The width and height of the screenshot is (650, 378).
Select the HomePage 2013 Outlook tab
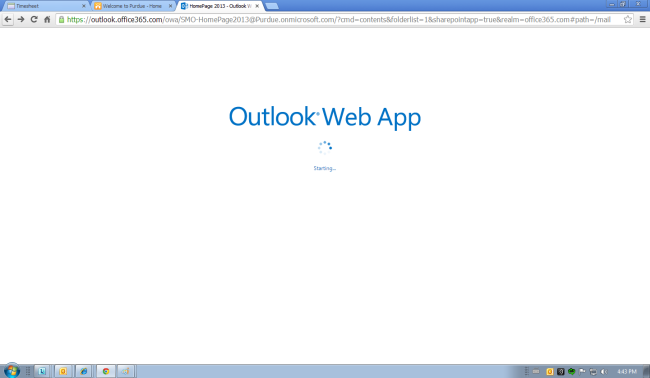(x=220, y=6)
